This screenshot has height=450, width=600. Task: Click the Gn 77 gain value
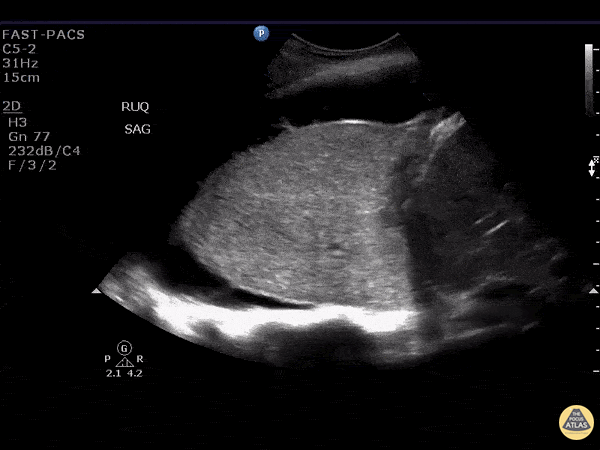click(29, 137)
